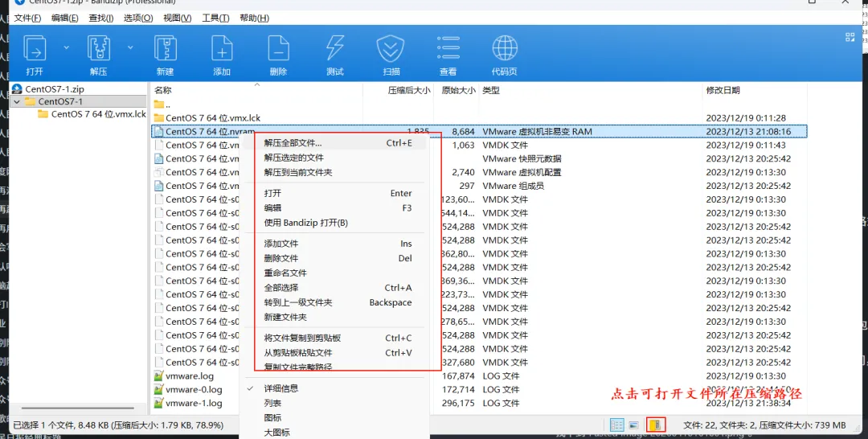Sort by the 修改日期 column header

[754, 90]
